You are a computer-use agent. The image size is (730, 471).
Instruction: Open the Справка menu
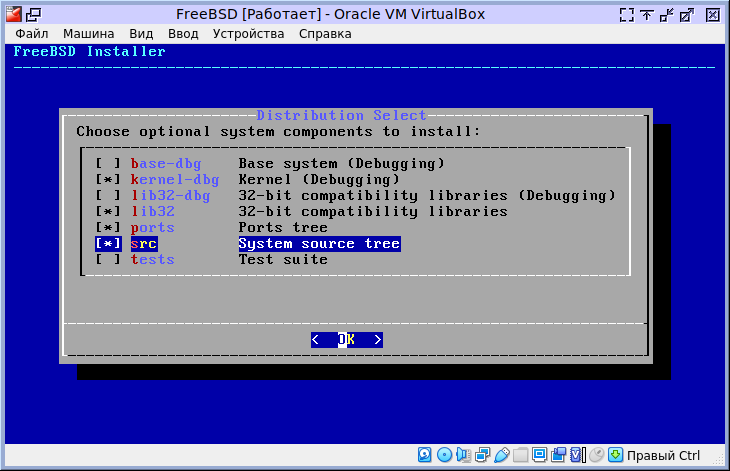click(325, 34)
